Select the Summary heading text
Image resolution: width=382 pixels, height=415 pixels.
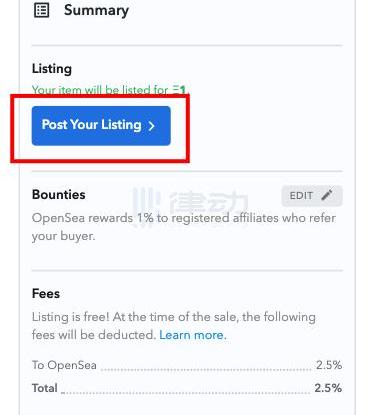[96, 10]
